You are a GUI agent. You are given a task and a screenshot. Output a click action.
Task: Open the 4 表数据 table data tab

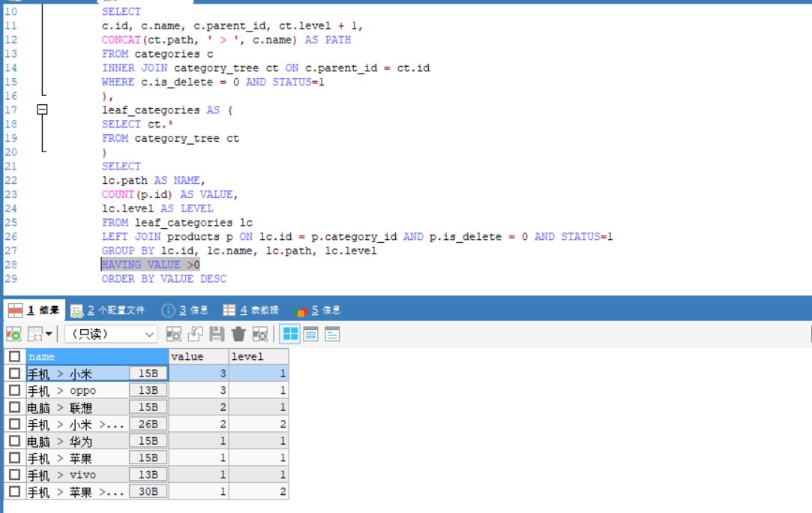coord(250,310)
